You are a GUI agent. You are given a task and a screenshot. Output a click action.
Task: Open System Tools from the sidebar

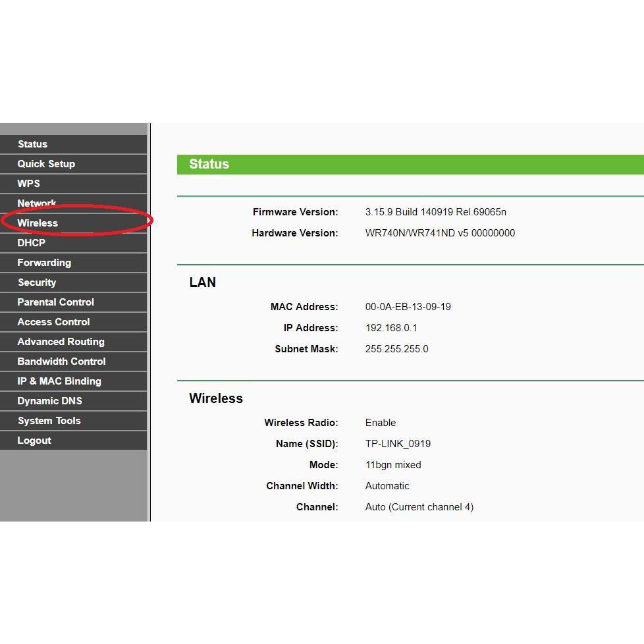pos(49,421)
